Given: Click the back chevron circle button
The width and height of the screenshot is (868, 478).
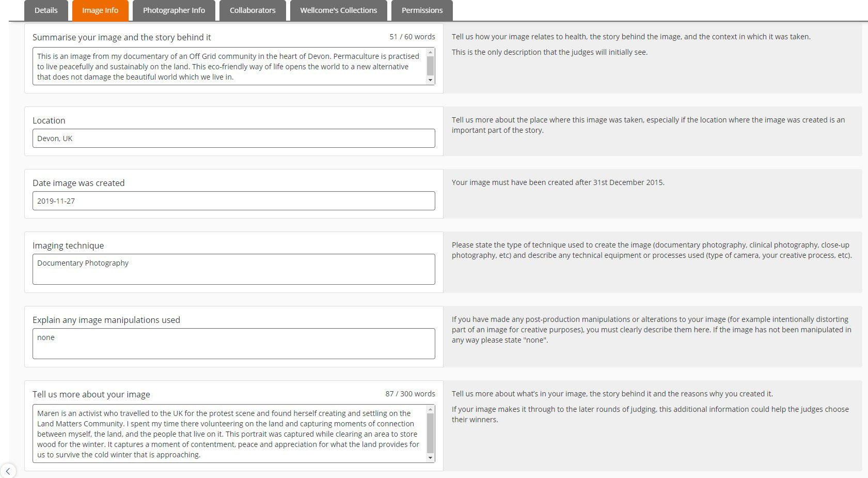Looking at the screenshot, I should click(8, 471).
